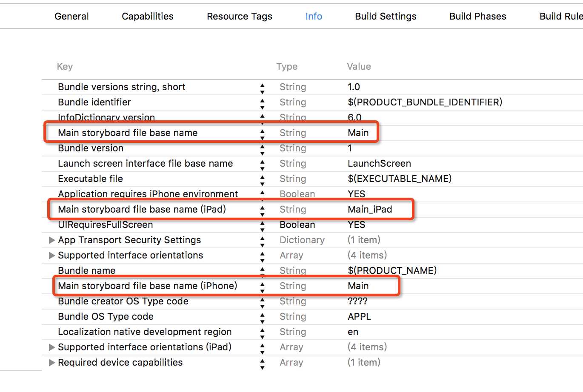Click the YES value for UIRequiresFullScreen
The width and height of the screenshot is (583, 392).
[x=356, y=225]
